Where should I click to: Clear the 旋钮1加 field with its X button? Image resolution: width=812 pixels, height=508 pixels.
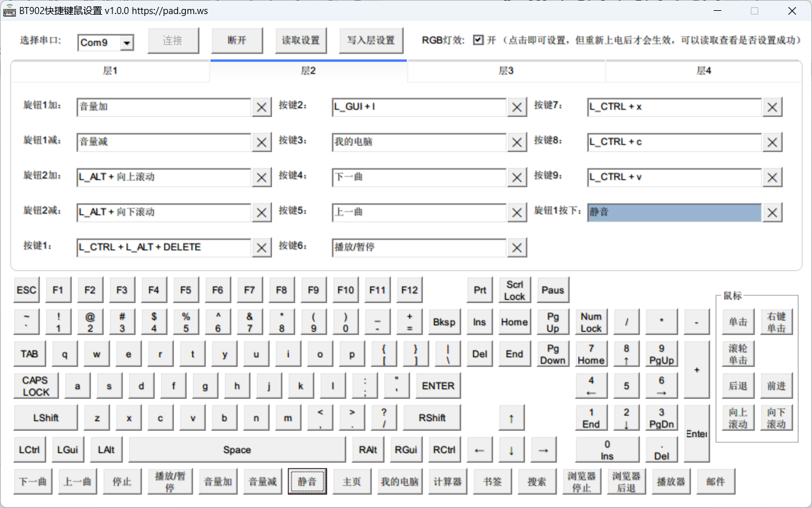coord(262,107)
